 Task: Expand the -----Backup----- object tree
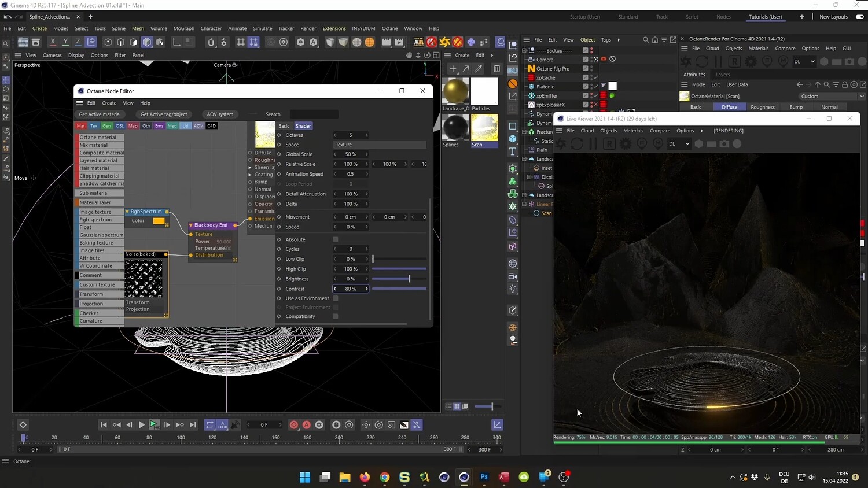point(525,50)
